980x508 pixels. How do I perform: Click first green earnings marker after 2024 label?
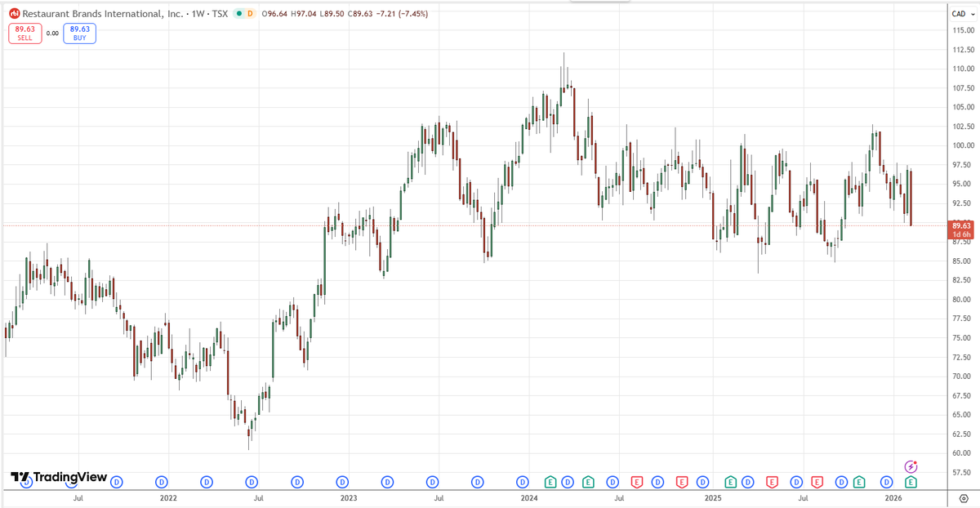click(550, 483)
